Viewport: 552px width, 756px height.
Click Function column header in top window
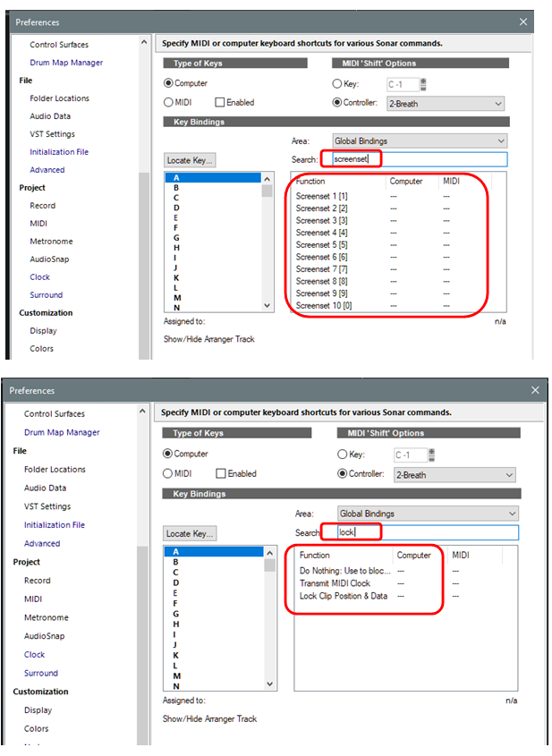[x=339, y=182]
